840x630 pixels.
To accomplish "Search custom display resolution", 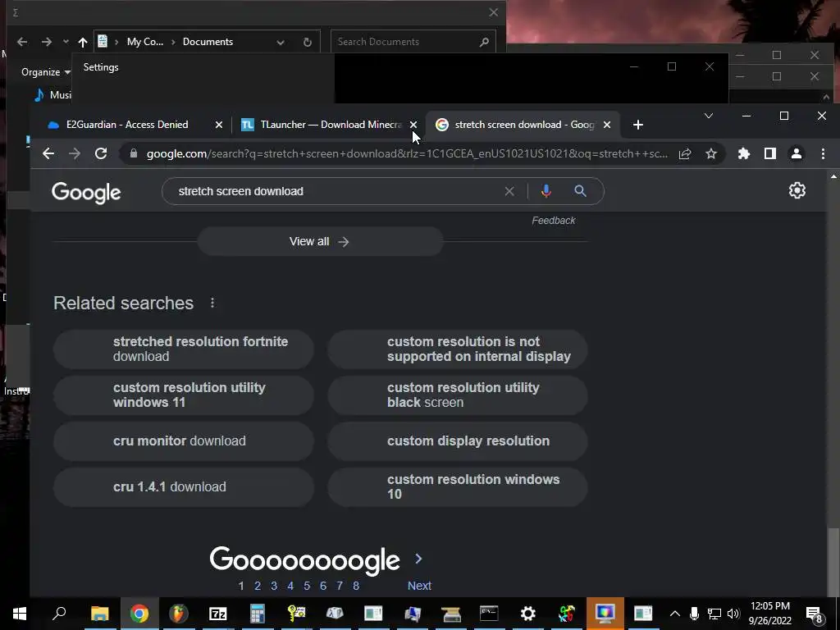I will tap(458, 441).
